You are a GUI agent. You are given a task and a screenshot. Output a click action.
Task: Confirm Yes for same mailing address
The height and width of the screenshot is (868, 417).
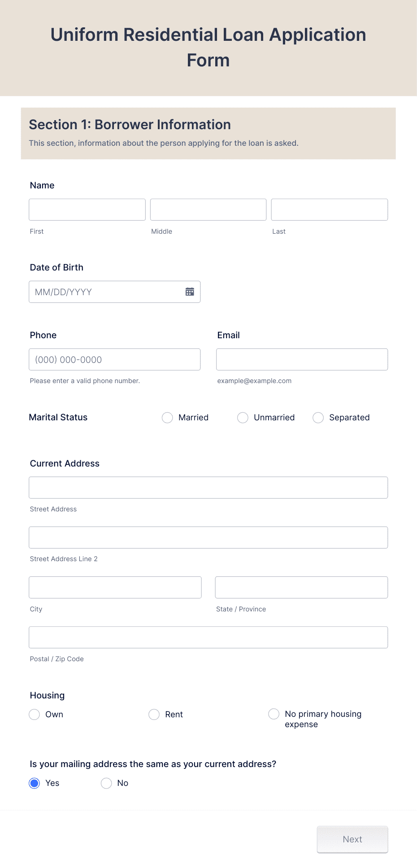pyautogui.click(x=35, y=783)
